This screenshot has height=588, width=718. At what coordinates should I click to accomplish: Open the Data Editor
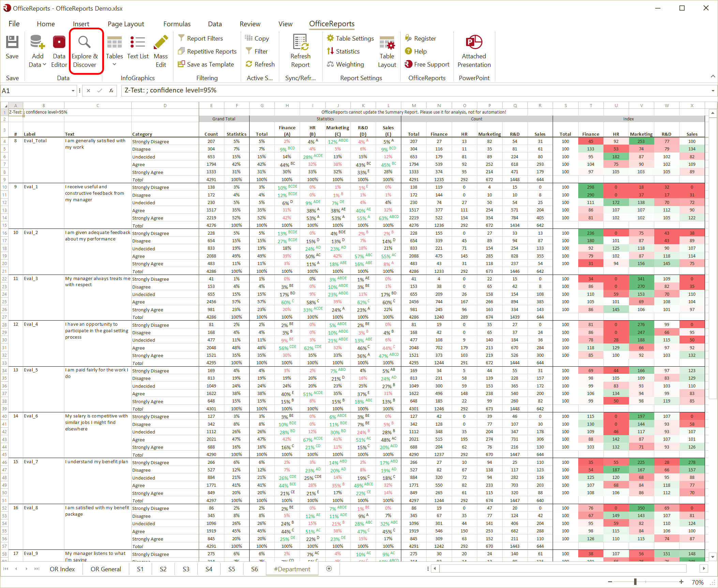point(59,50)
